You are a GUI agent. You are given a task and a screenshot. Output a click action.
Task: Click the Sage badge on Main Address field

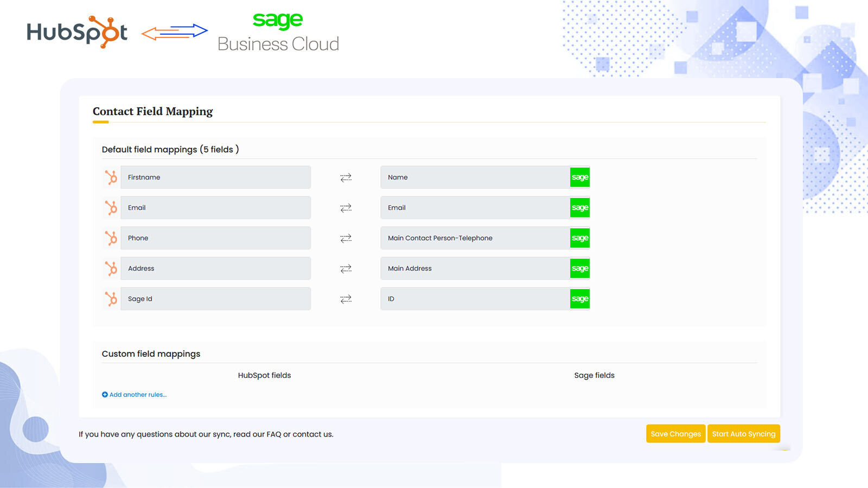(x=579, y=268)
